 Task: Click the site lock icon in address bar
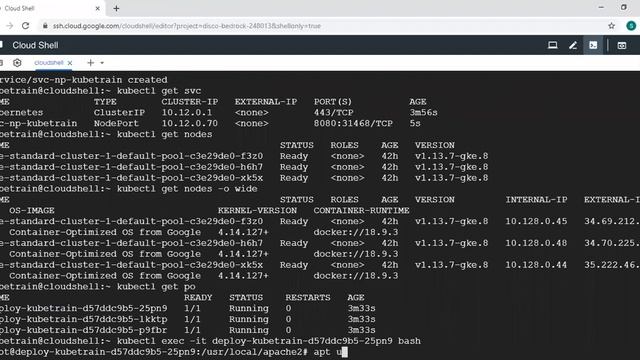pyautogui.click(x=45, y=26)
